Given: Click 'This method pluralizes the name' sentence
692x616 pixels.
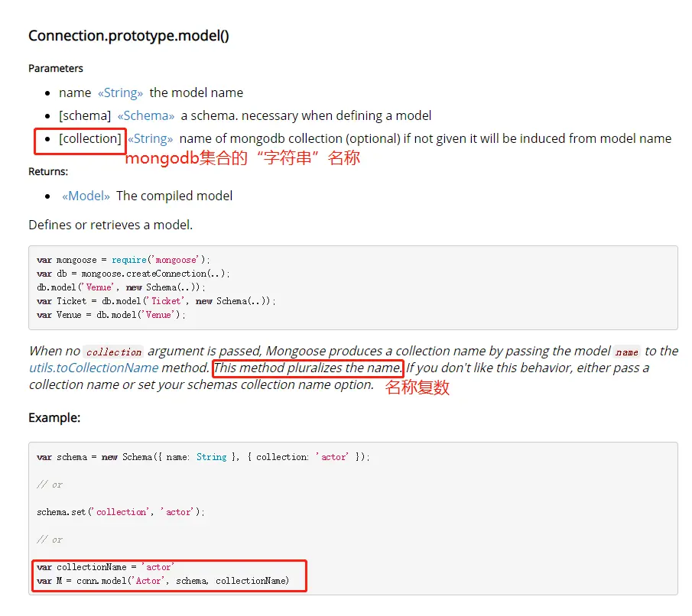Looking at the screenshot, I should [x=307, y=368].
